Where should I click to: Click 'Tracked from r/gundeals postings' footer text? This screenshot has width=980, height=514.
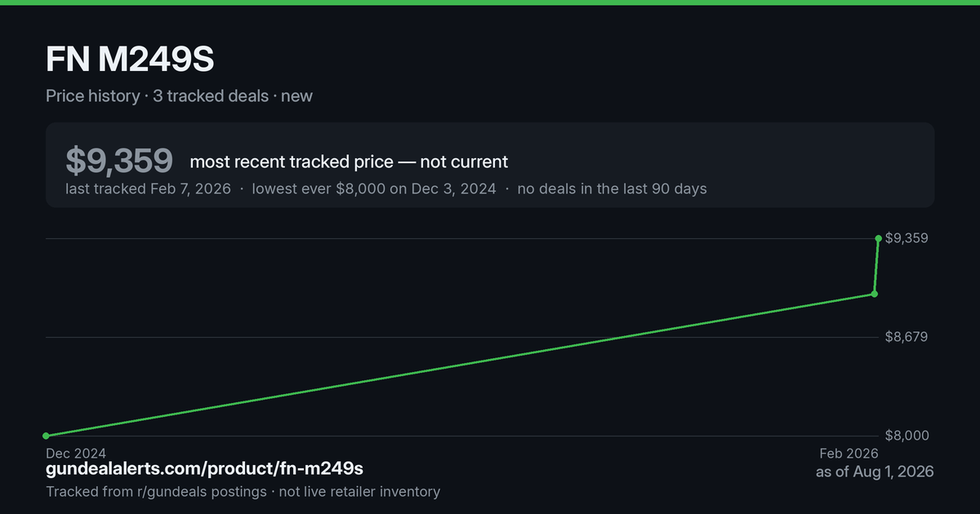(x=156, y=492)
